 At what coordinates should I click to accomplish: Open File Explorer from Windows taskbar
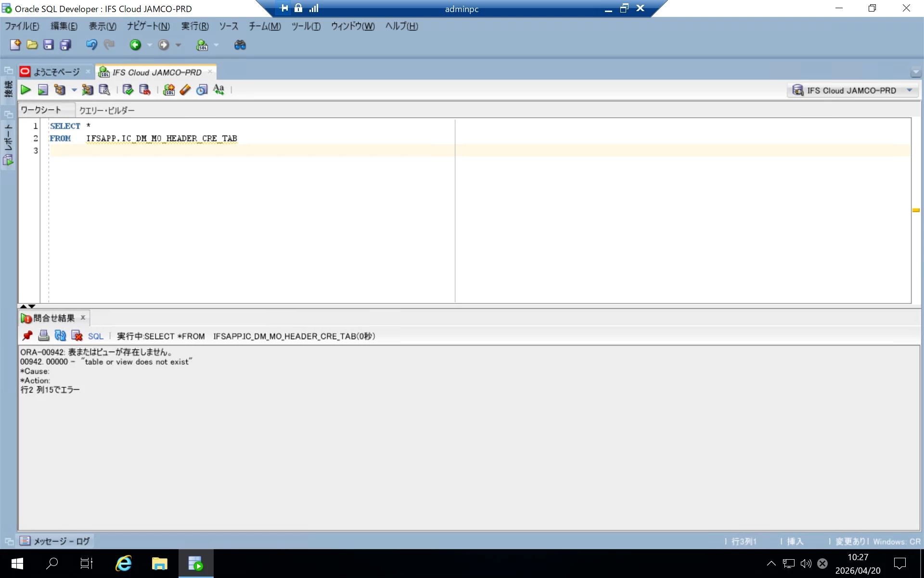[159, 564]
